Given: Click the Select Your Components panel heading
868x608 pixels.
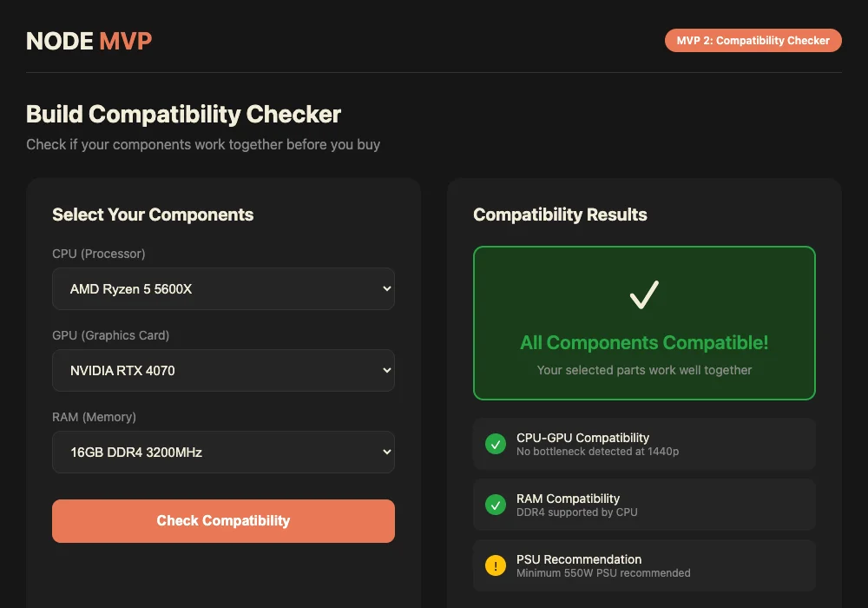Looking at the screenshot, I should point(153,215).
